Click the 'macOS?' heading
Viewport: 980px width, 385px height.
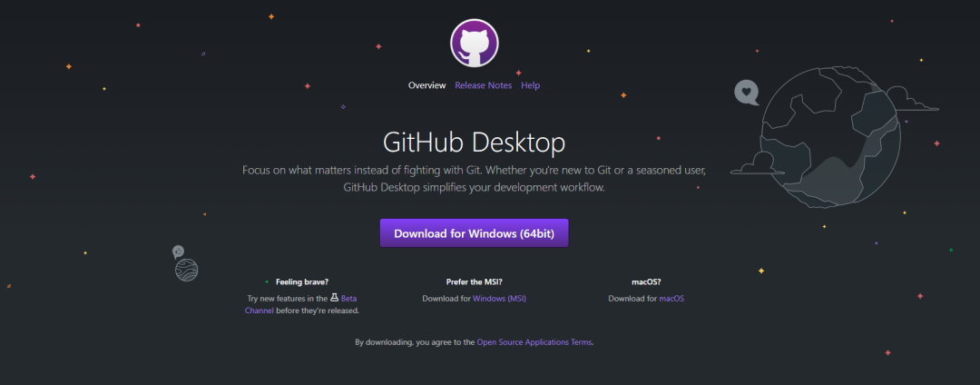click(x=646, y=281)
